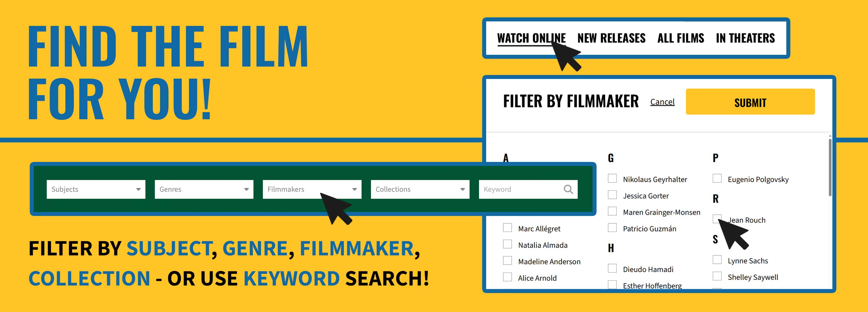Enable the Dieudo Hamadi checkbox
The height and width of the screenshot is (312, 868).
tap(612, 269)
